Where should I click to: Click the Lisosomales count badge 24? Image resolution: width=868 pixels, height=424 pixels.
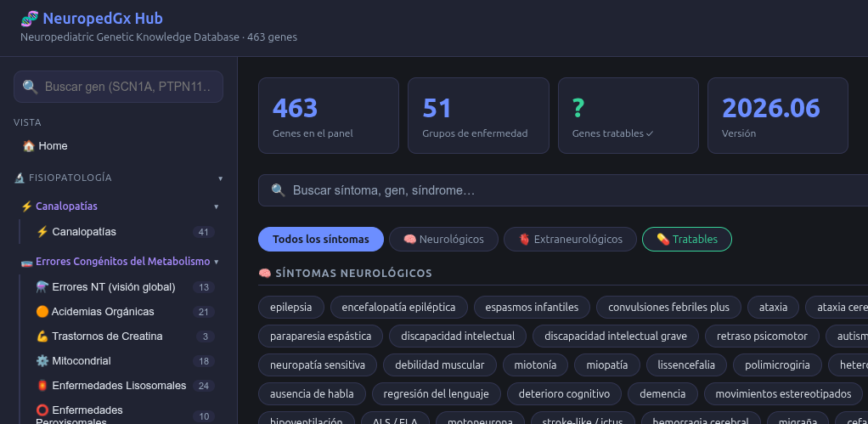tap(204, 386)
